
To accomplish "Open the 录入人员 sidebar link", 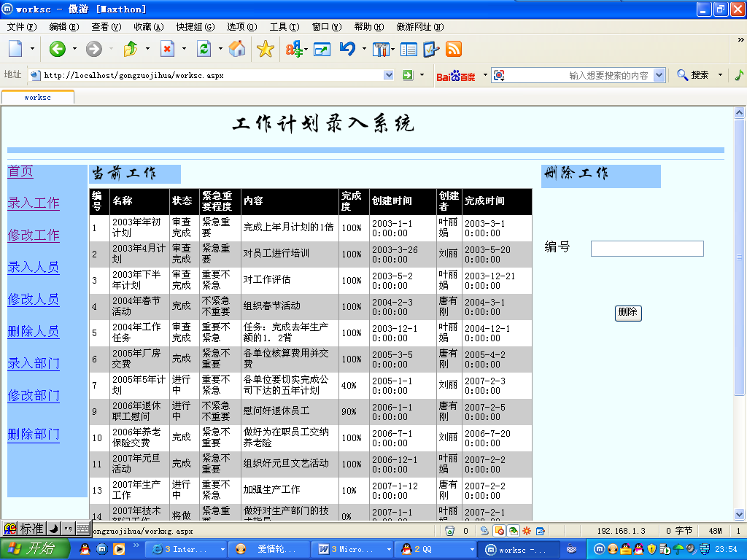I will (34, 268).
